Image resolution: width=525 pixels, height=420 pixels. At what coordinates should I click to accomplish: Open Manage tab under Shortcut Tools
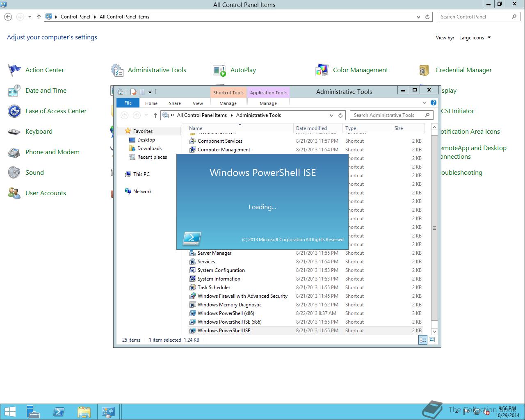228,103
